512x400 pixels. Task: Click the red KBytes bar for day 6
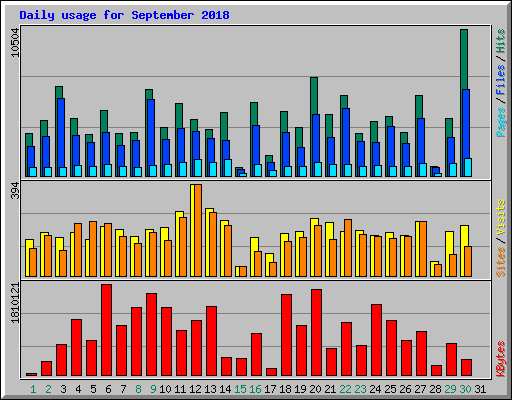[x=106, y=330]
